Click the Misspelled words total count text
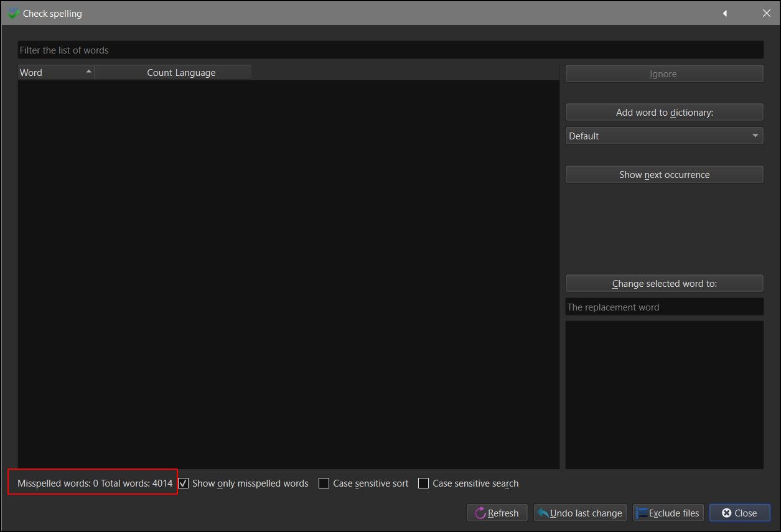Image resolution: width=781 pixels, height=532 pixels. [x=95, y=483]
